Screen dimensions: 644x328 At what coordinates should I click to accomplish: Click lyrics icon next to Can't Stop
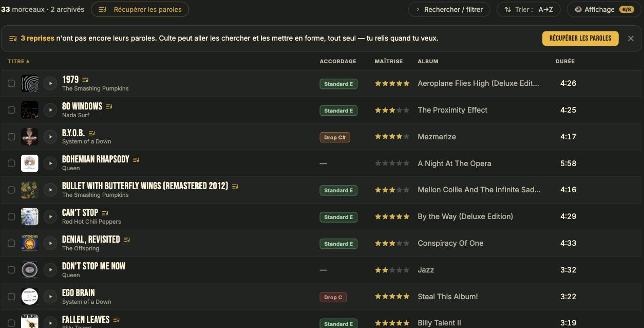pos(105,213)
